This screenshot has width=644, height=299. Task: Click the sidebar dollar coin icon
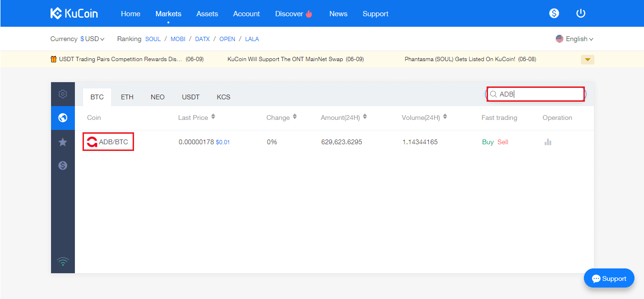[62, 165]
